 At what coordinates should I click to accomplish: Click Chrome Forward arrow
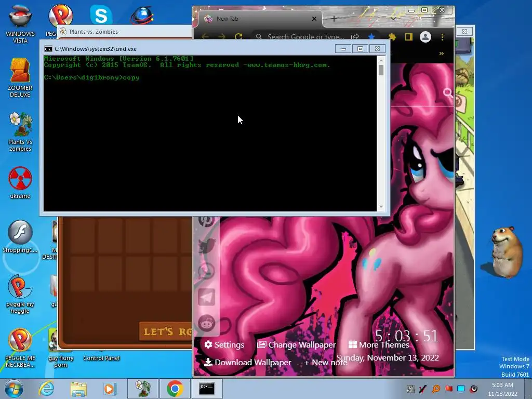221,37
